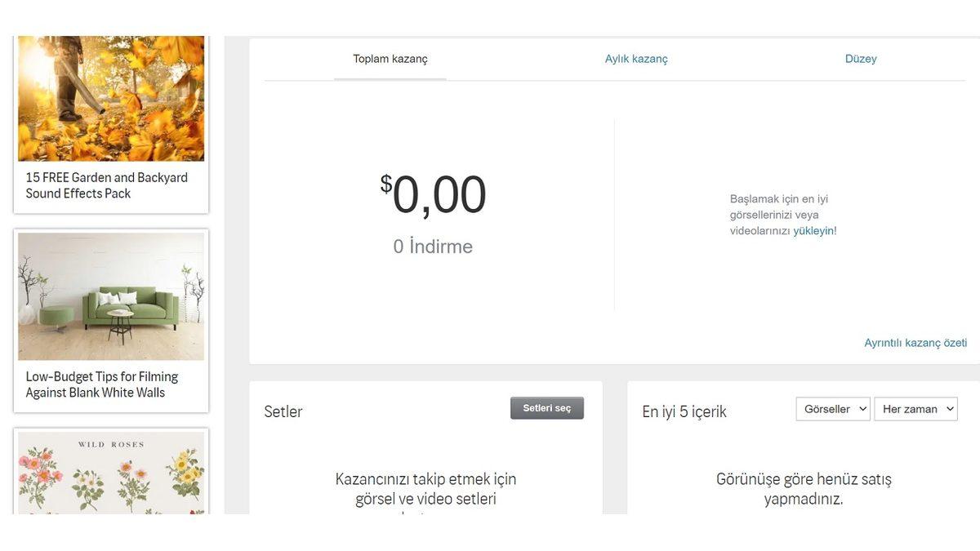The height and width of the screenshot is (551, 980).
Task: Open the Her zaman time-range dropdown
Action: tap(915, 409)
